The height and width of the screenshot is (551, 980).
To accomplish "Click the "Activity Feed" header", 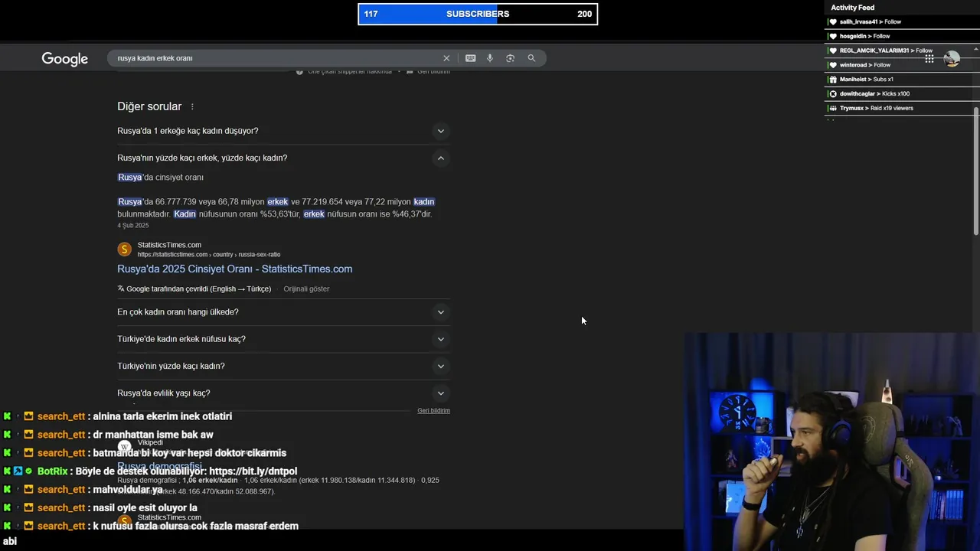I will coord(852,8).
